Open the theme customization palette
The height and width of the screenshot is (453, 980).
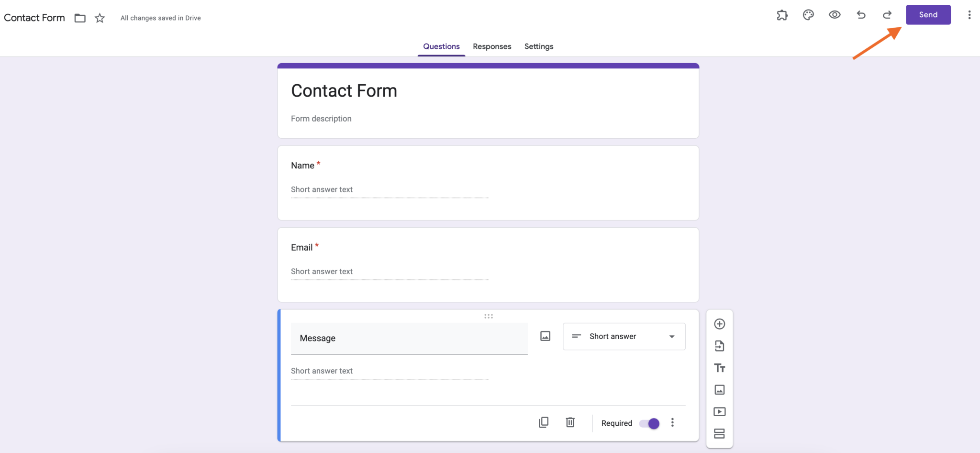[x=808, y=15]
